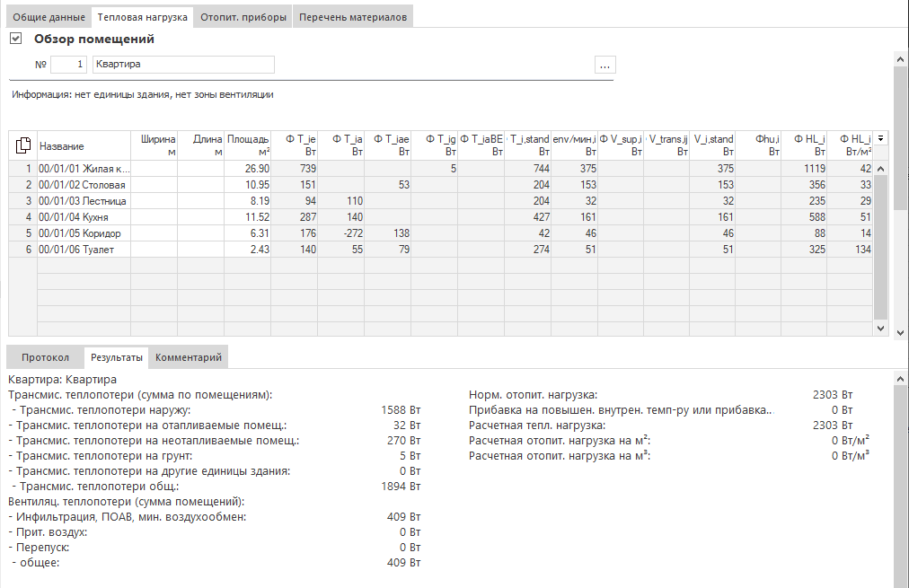
Task: Click the Расчетная тепл. нагрузка label
Action: tap(537, 426)
